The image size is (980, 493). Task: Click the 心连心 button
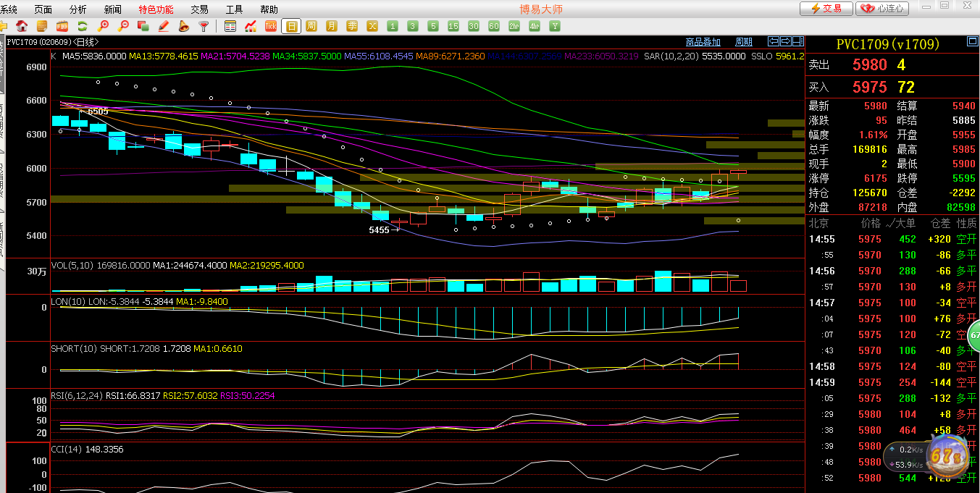tap(882, 9)
